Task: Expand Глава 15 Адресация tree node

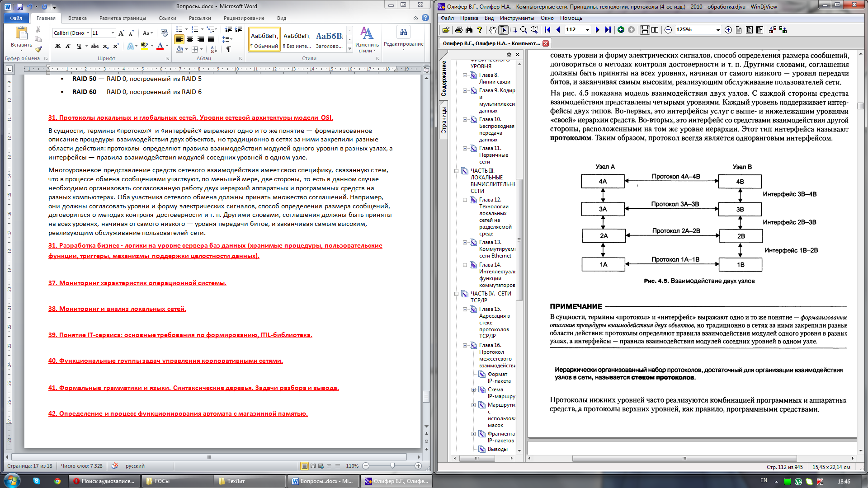Action: click(465, 310)
